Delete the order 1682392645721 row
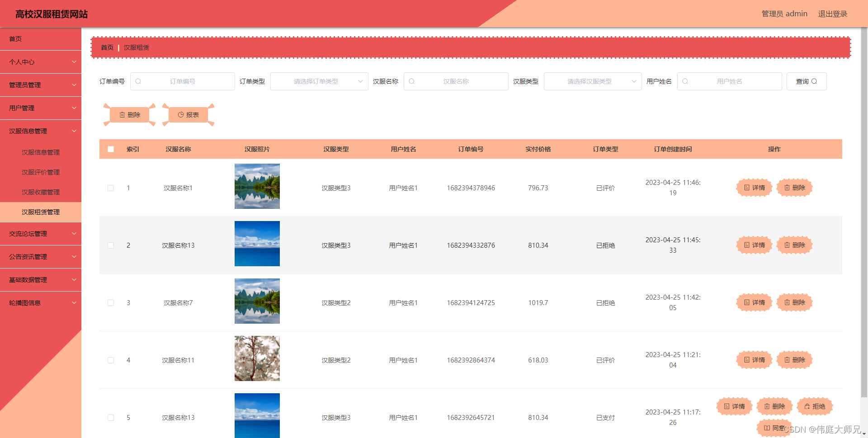The width and height of the screenshot is (868, 438). coord(774,406)
